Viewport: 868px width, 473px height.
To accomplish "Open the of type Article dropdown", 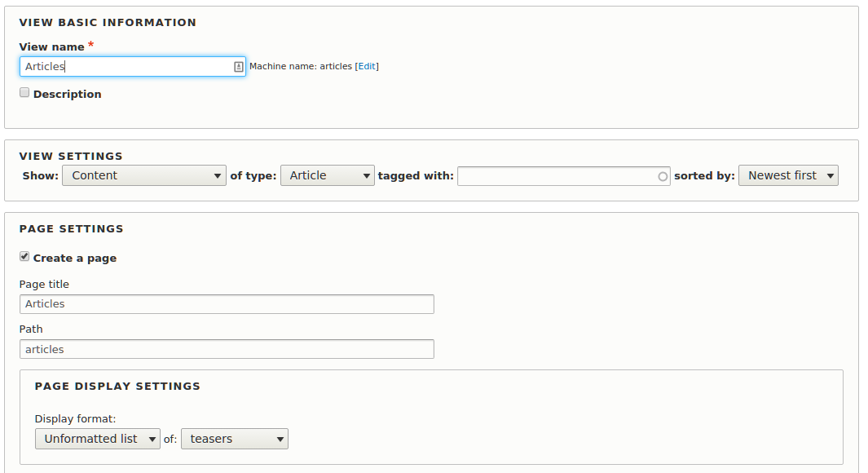I will click(x=327, y=175).
